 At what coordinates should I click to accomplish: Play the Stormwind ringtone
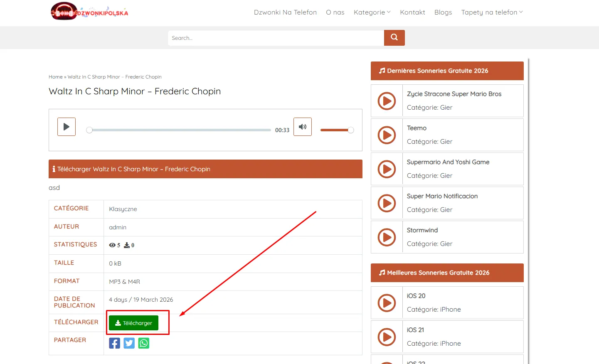coord(387,237)
